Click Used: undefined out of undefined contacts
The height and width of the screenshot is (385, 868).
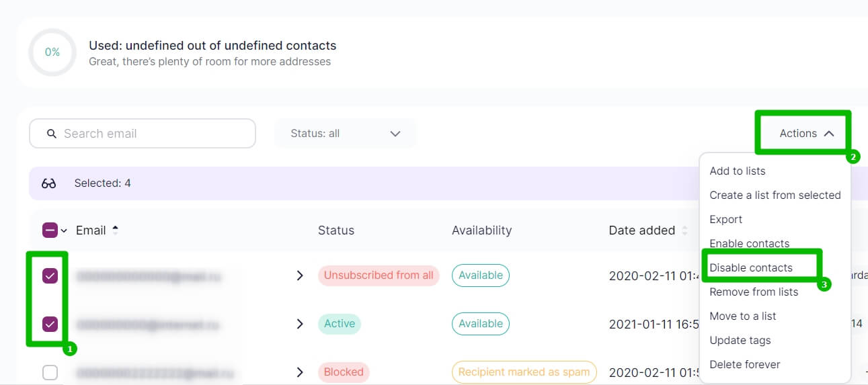(x=212, y=46)
